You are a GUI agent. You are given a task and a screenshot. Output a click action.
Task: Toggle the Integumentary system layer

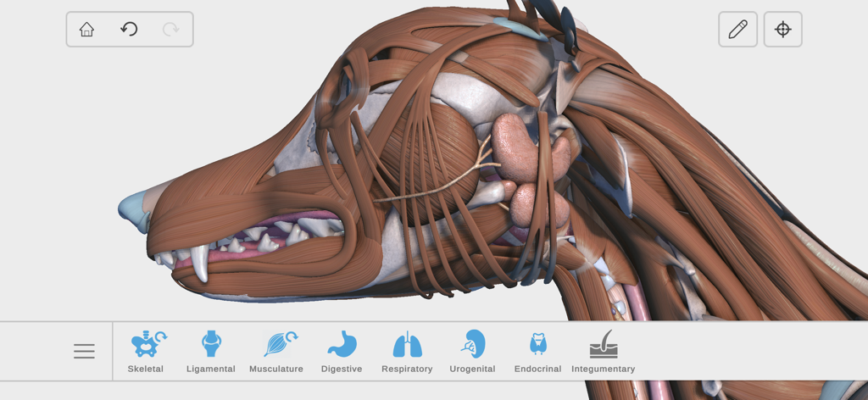click(x=603, y=352)
